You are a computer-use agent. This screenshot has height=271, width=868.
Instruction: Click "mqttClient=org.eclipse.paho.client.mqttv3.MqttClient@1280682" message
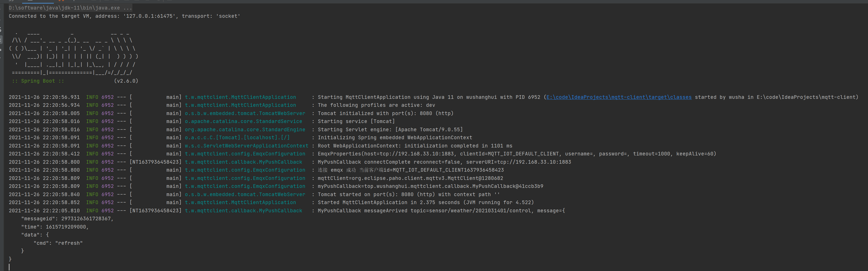(410, 178)
